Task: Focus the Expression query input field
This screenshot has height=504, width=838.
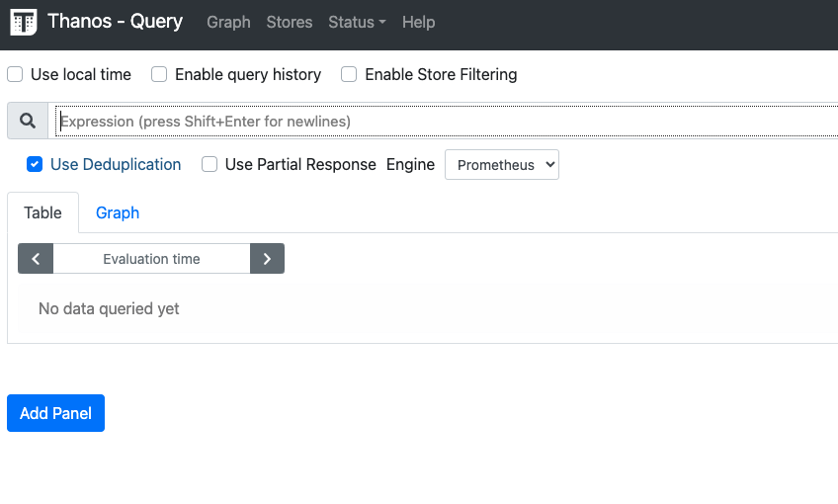Action: click(x=445, y=122)
